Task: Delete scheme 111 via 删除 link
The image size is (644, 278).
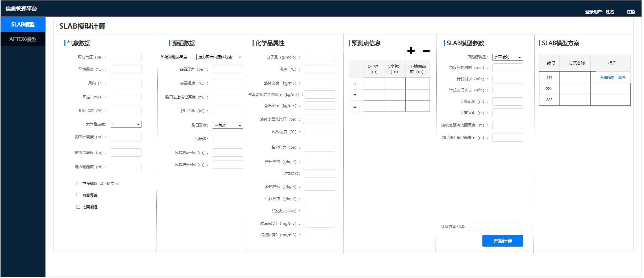Action: (x=622, y=77)
